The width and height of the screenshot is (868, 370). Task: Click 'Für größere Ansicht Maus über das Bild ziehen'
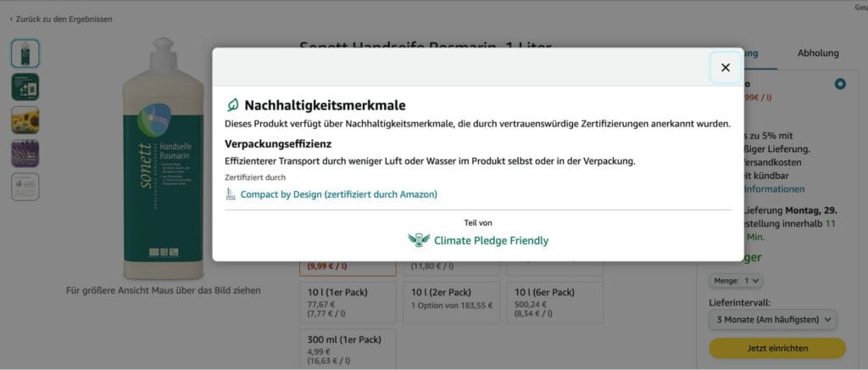tap(164, 290)
